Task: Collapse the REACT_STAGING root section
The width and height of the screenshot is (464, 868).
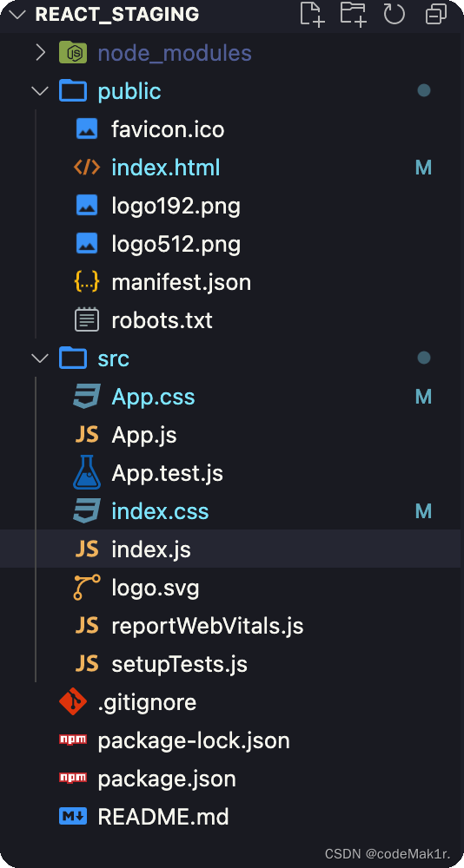Action: click(18, 14)
